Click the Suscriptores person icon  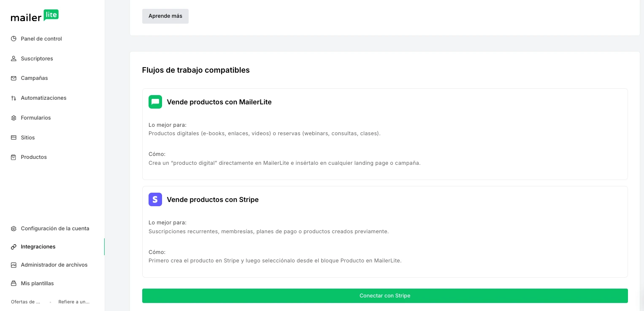click(14, 59)
